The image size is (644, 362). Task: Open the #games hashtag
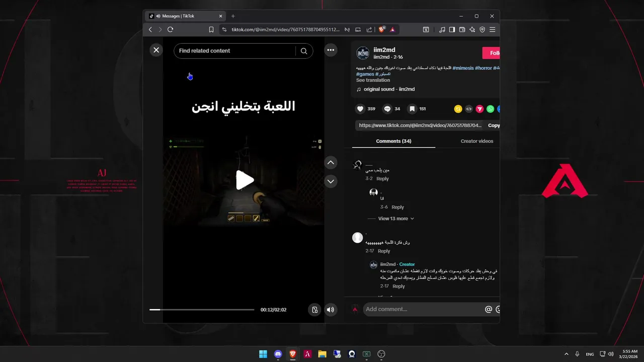click(365, 74)
